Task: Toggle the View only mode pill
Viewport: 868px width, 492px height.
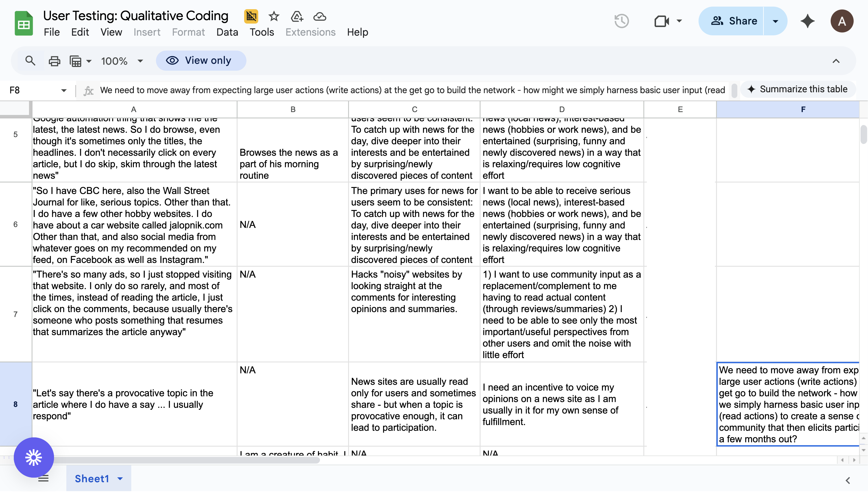Action: 201,60
